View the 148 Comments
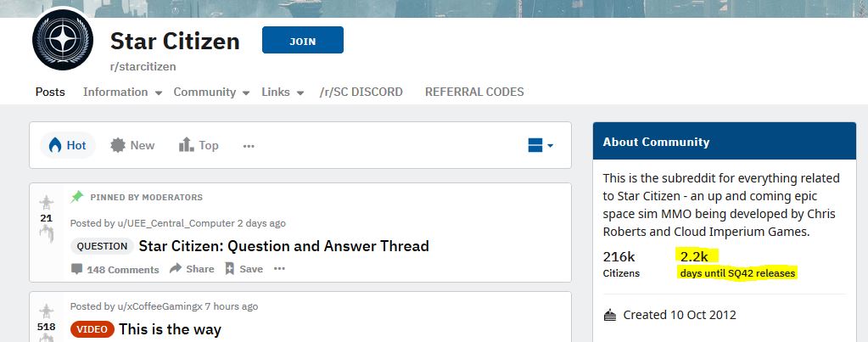The height and width of the screenshot is (342, 868). tap(115, 270)
